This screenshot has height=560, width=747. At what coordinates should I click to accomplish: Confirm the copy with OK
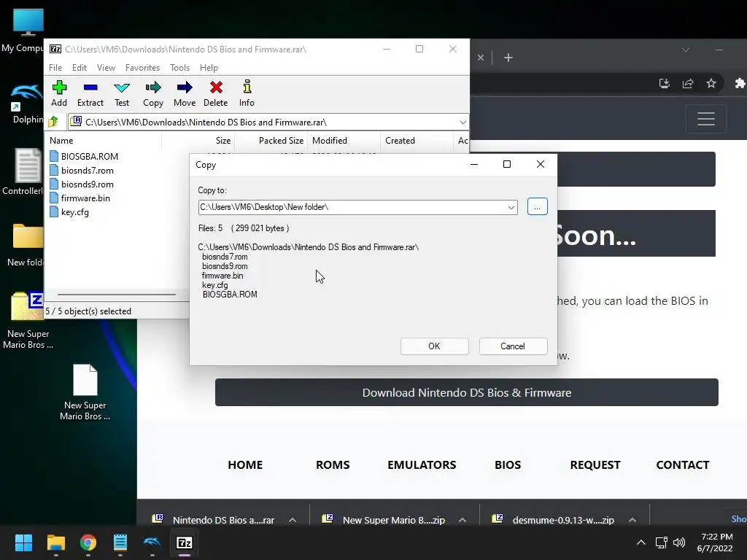point(435,346)
